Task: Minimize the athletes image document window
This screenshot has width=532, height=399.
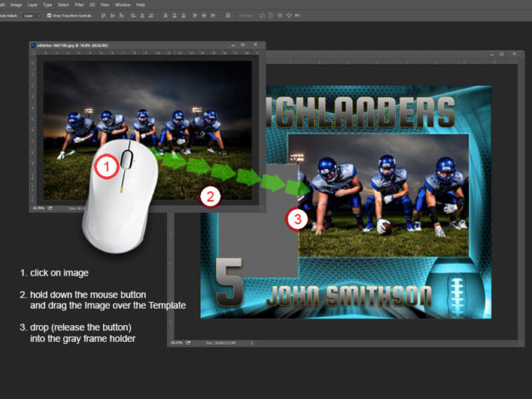Action: [x=230, y=44]
